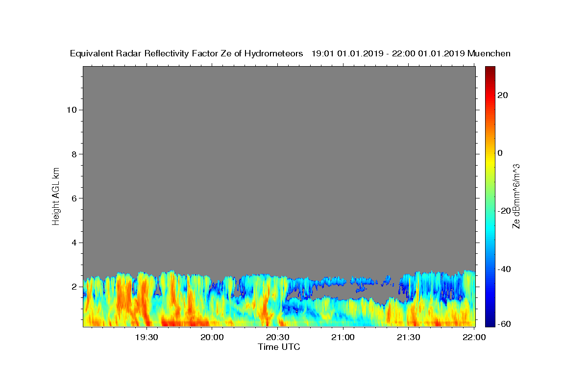Click the height tick label "10"
This screenshot has height=392, width=588.
[x=71, y=110]
